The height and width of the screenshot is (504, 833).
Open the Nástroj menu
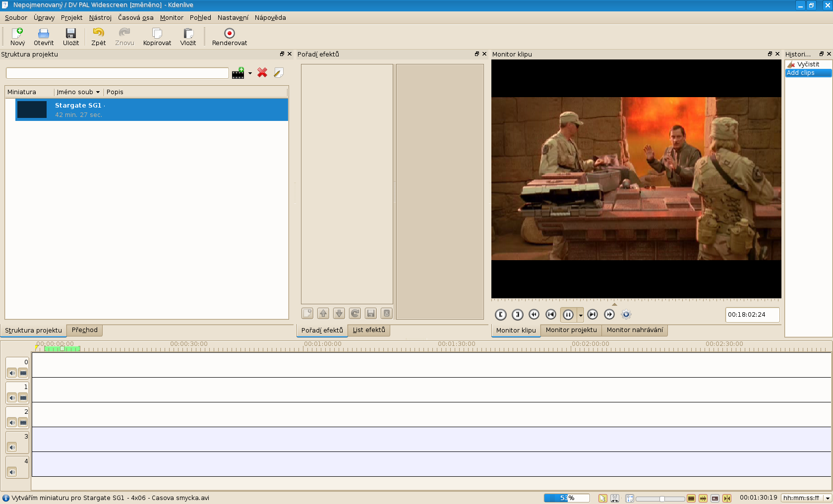tap(100, 18)
